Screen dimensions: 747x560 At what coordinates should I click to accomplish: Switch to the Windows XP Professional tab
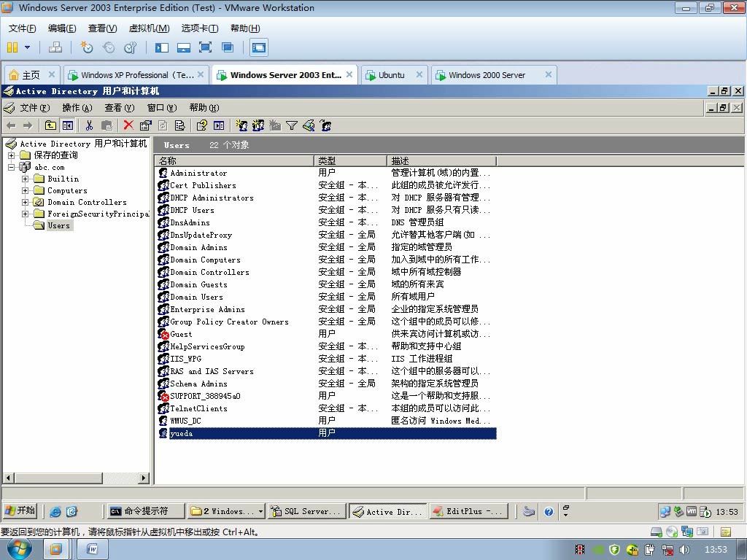[x=136, y=75]
